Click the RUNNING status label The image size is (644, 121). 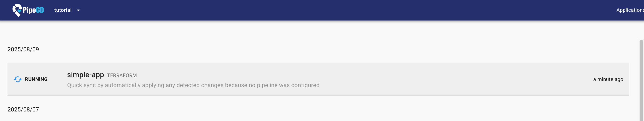pos(36,79)
